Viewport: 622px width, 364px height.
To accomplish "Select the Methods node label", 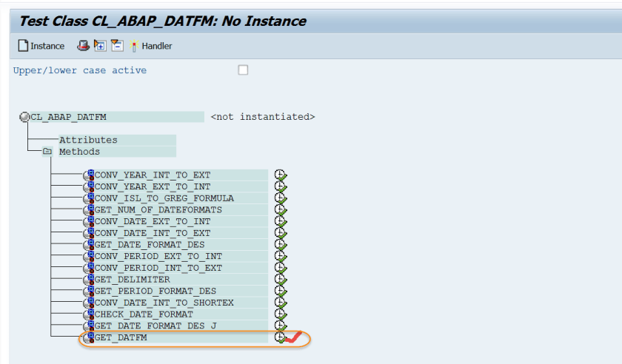I will [79, 152].
